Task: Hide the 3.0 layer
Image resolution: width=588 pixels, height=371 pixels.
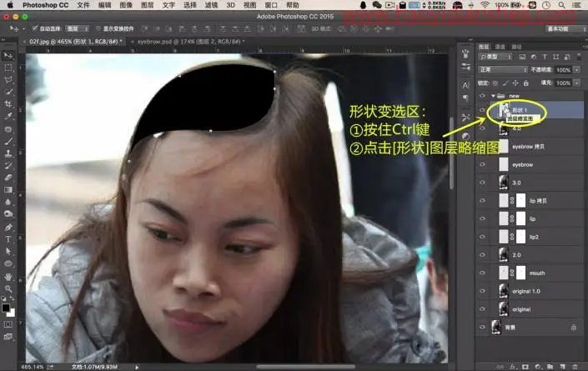Action: tap(482, 183)
